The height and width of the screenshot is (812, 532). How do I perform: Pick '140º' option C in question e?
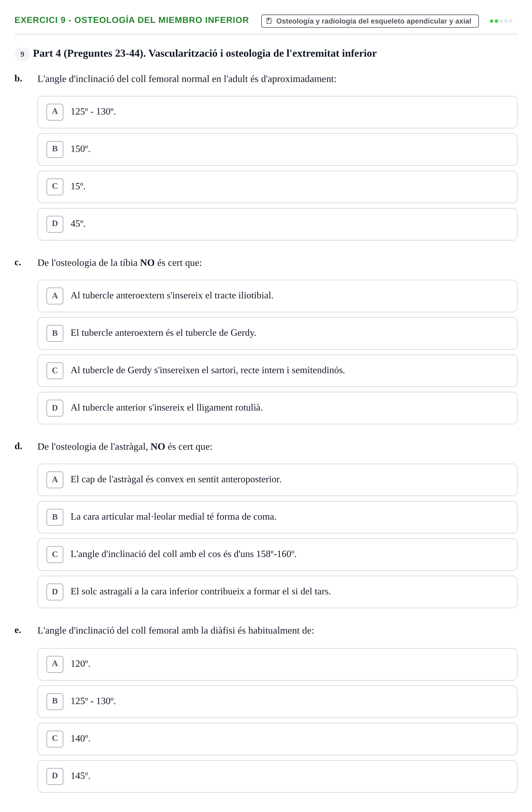[x=277, y=739]
